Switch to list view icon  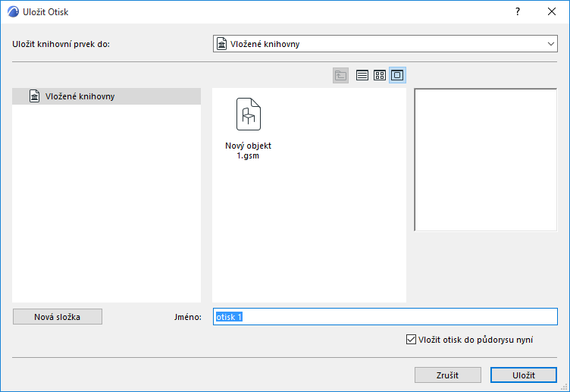pos(362,75)
